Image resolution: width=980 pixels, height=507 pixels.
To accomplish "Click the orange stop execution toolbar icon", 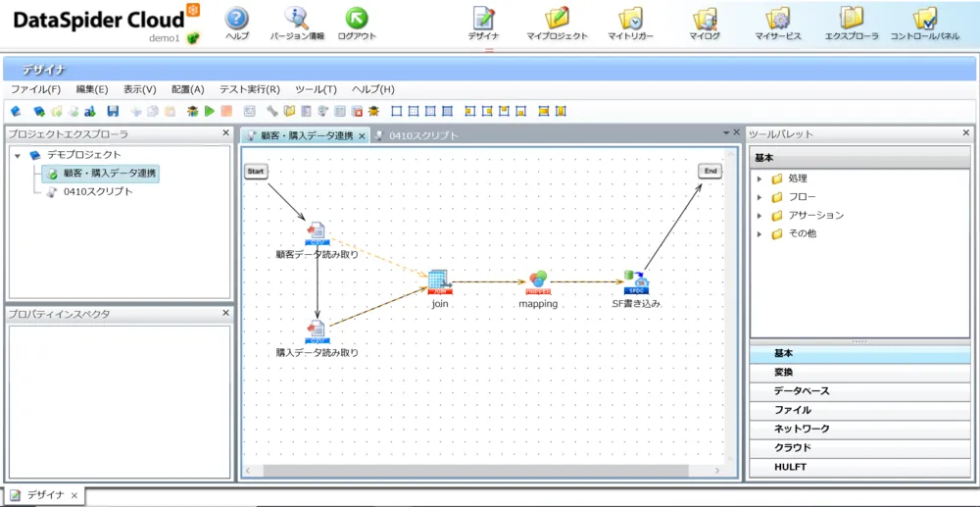I will [x=226, y=111].
